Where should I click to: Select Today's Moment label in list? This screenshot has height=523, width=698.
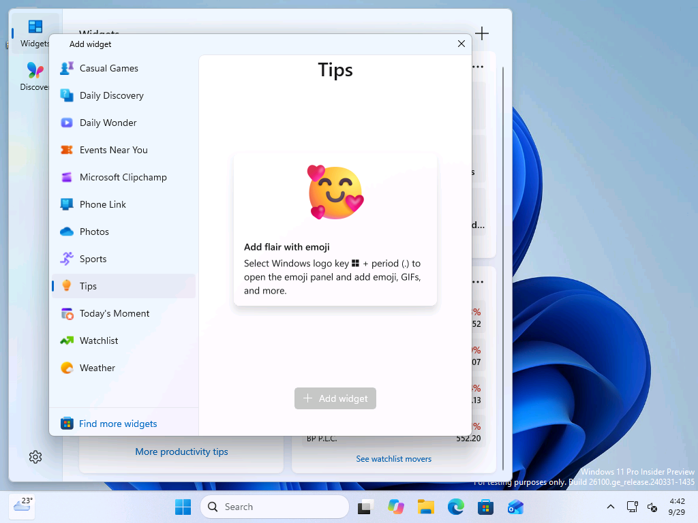[x=114, y=313]
